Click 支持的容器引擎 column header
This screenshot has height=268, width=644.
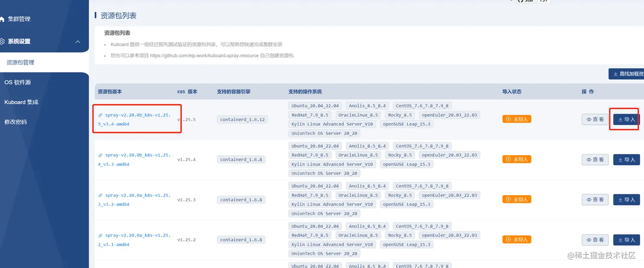[233, 92]
